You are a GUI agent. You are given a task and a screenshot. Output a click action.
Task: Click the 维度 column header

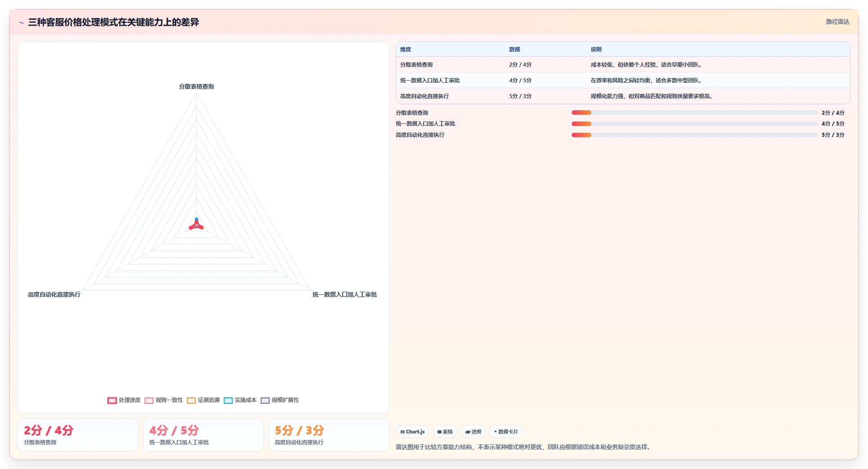click(x=406, y=50)
